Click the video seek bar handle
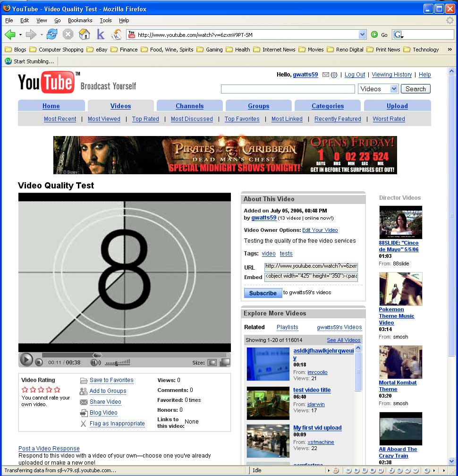 97,355
